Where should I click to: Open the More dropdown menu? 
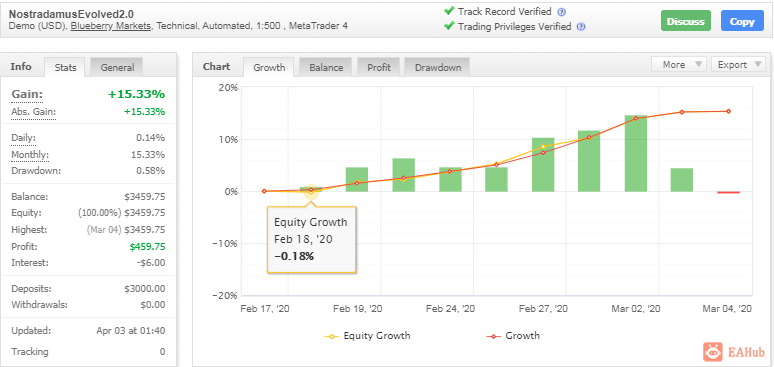tap(679, 65)
